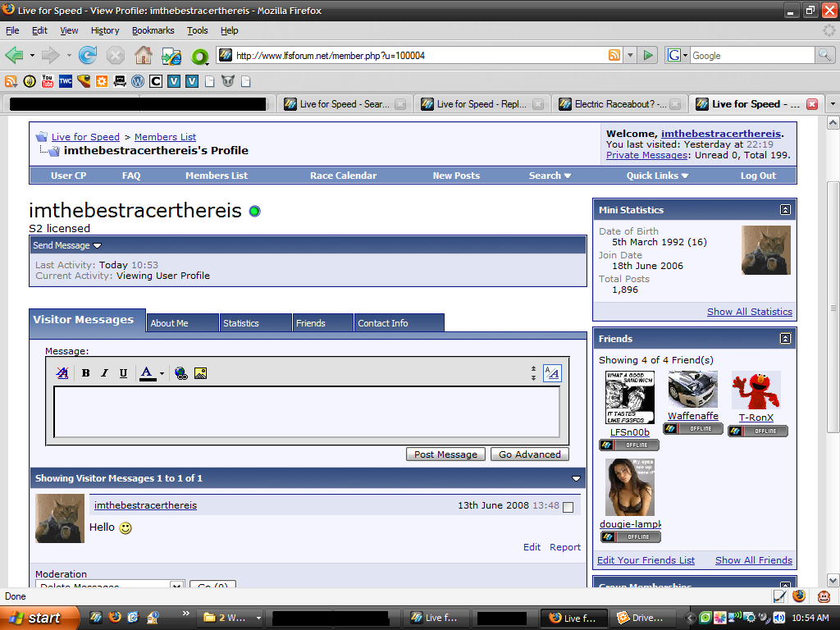Screen dimensions: 840x630
Task: Click the Go Advanced button
Action: coord(530,454)
